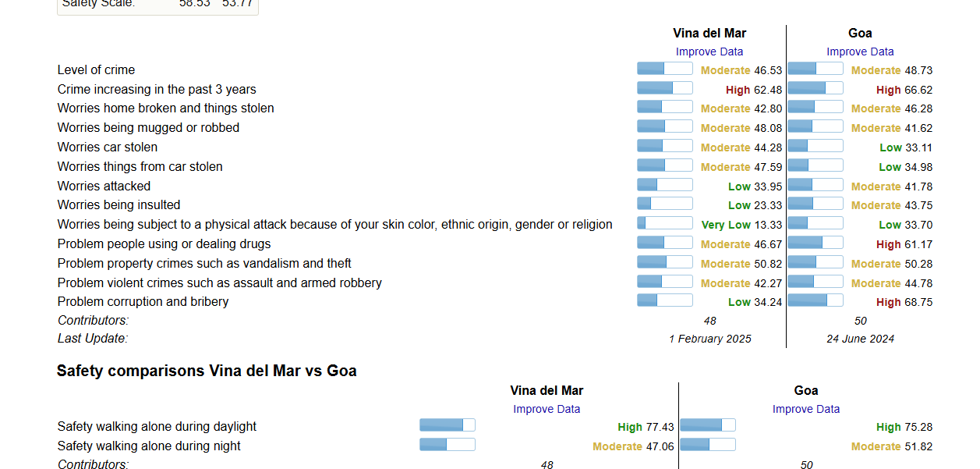The width and height of the screenshot is (980, 469).
Task: Open Improve Data for Vina del Mar safety comparison
Action: point(547,409)
